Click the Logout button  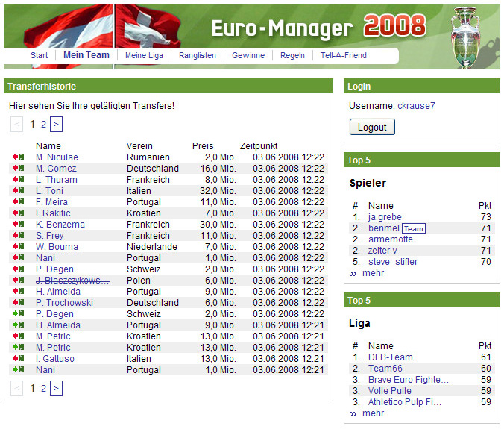click(372, 127)
